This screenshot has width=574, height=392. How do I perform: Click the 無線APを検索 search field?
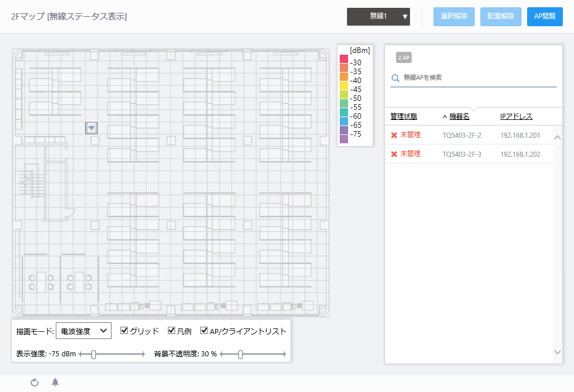[x=474, y=78]
